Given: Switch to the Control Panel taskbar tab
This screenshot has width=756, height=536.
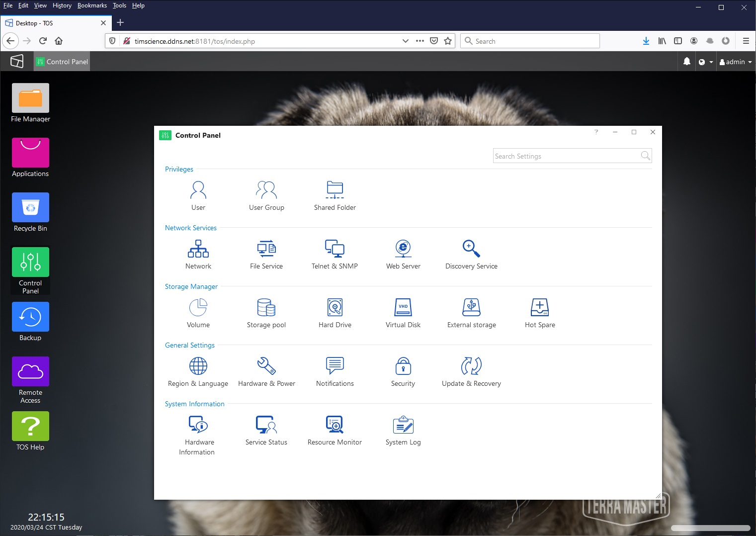Looking at the screenshot, I should click(62, 62).
